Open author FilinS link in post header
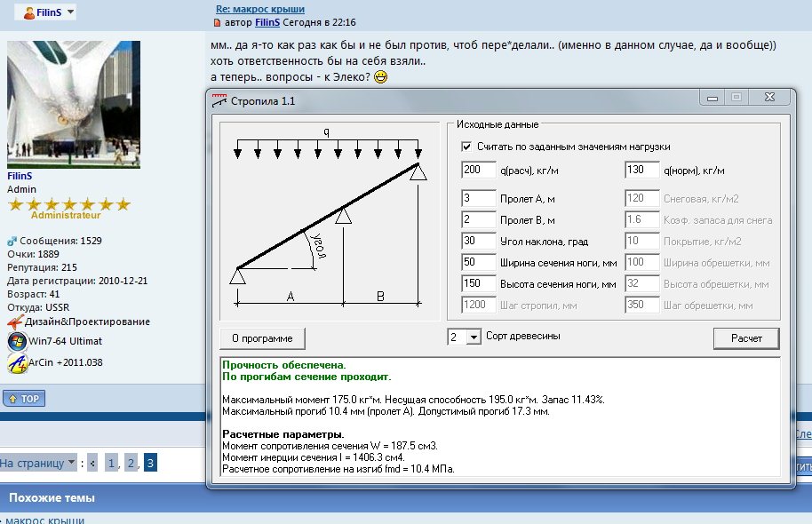The image size is (812, 524). tap(267, 22)
